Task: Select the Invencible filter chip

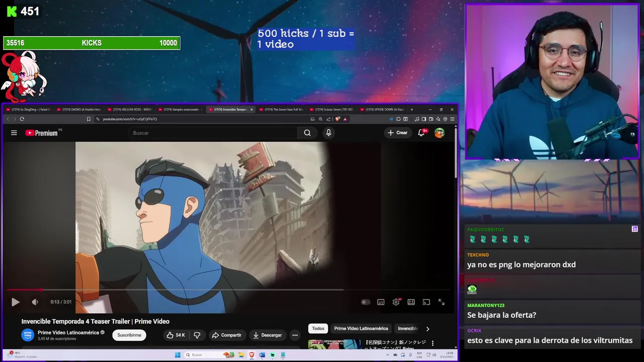Action: [x=408, y=328]
